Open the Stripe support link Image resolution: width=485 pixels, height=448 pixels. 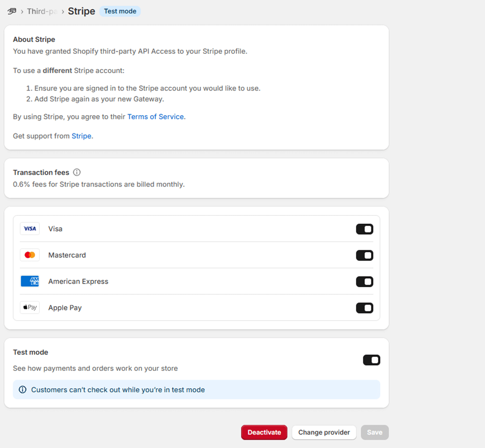81,136
